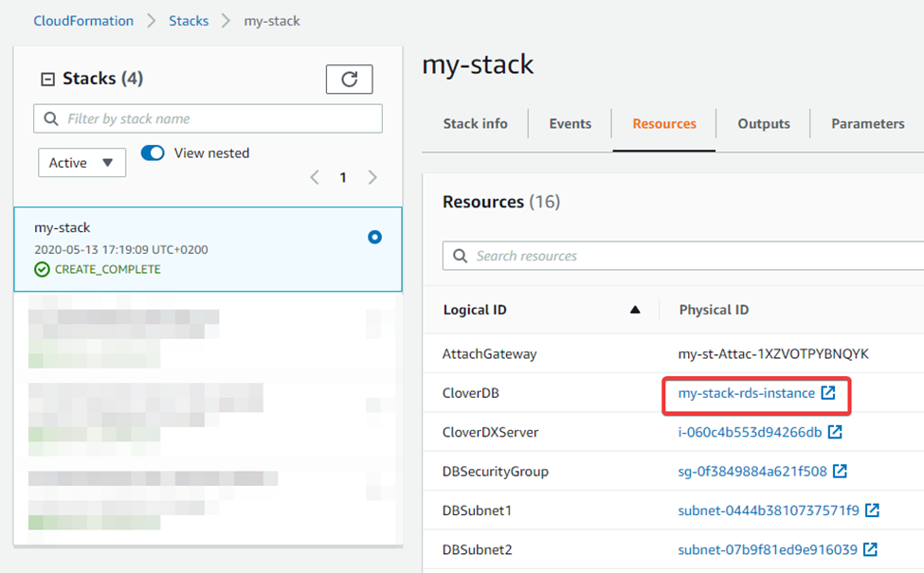Click the next page chevron in pagination

371,177
